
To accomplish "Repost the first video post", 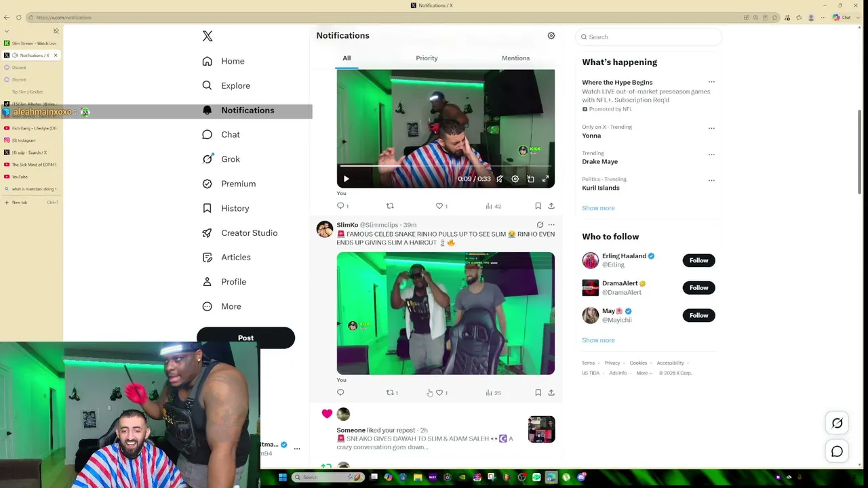I will point(390,206).
